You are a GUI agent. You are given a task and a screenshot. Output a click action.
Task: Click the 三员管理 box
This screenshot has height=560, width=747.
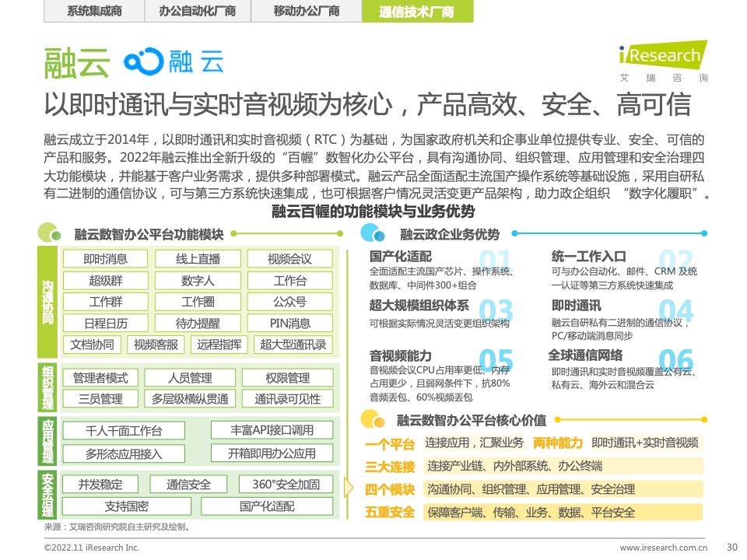[100, 398]
